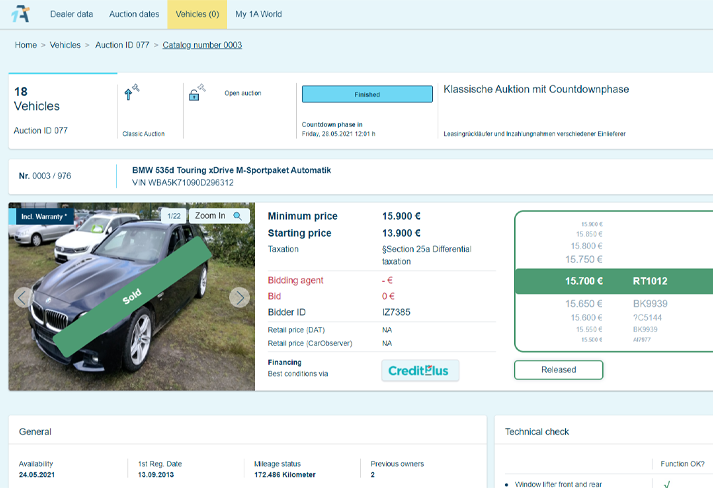
Task: Click the Bidding agent label
Action: pyautogui.click(x=296, y=280)
